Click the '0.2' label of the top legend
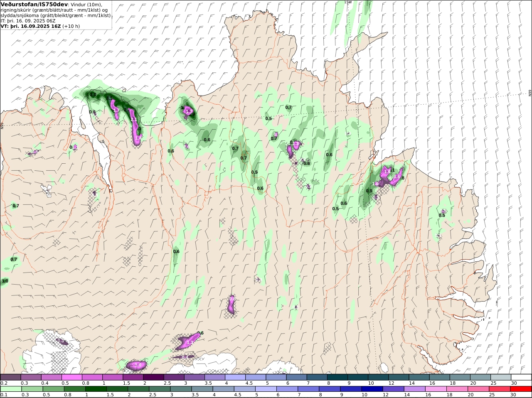This screenshot has height=398, width=532. (x=4, y=383)
